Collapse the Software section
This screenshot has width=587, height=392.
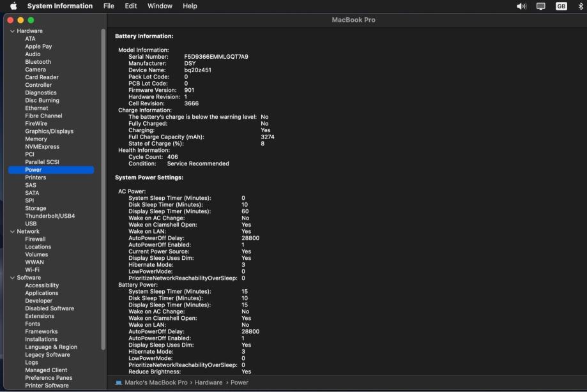(x=12, y=278)
